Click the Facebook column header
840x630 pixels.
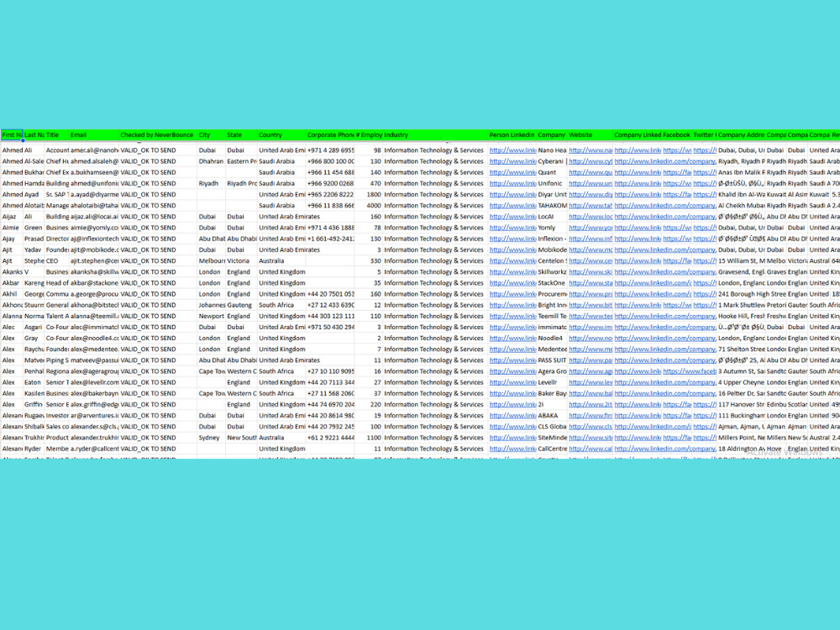point(676,135)
